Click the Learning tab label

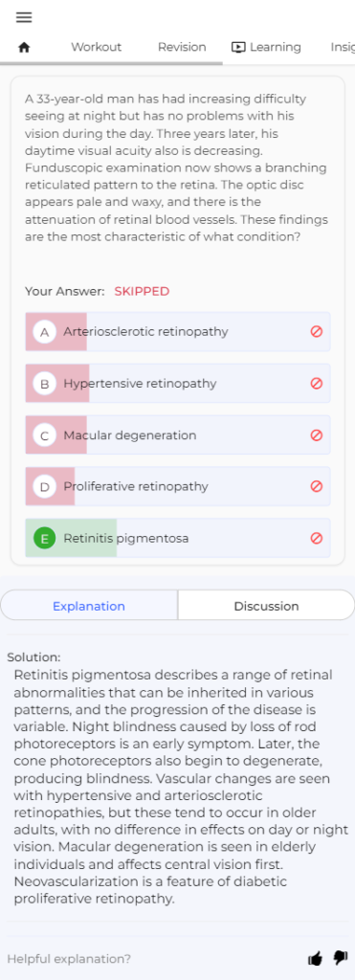[x=275, y=47]
